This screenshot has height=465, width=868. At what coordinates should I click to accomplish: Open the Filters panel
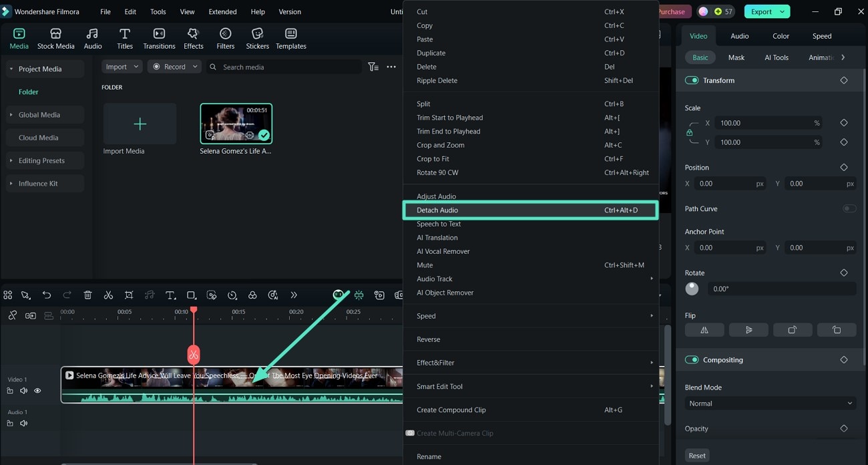(226, 39)
